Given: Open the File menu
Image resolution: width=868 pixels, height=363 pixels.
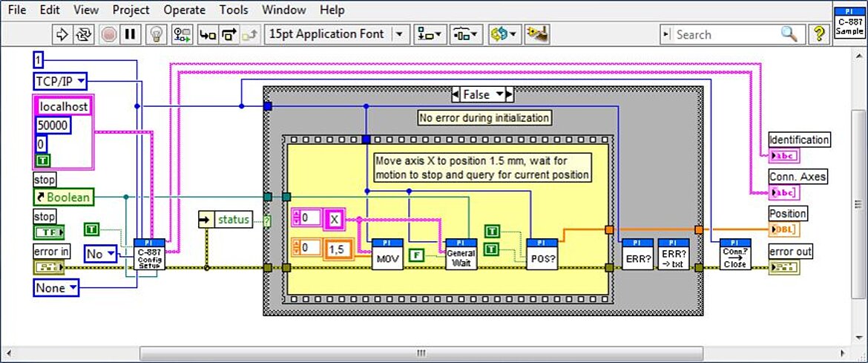Looking at the screenshot, I should [17, 10].
